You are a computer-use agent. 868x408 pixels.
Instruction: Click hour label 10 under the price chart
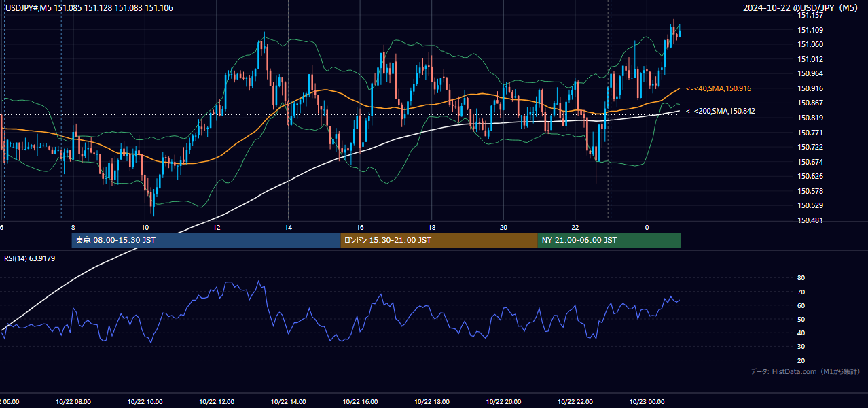pos(145,227)
